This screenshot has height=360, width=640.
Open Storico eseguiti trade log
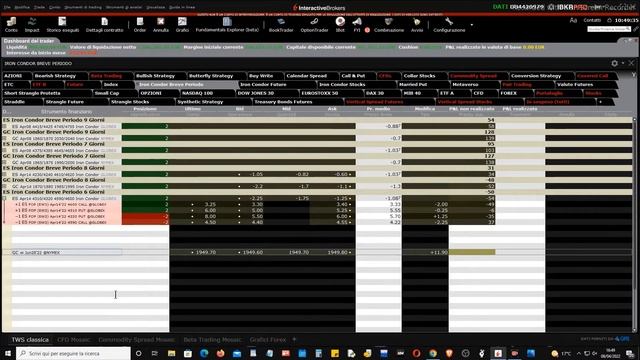click(62, 24)
